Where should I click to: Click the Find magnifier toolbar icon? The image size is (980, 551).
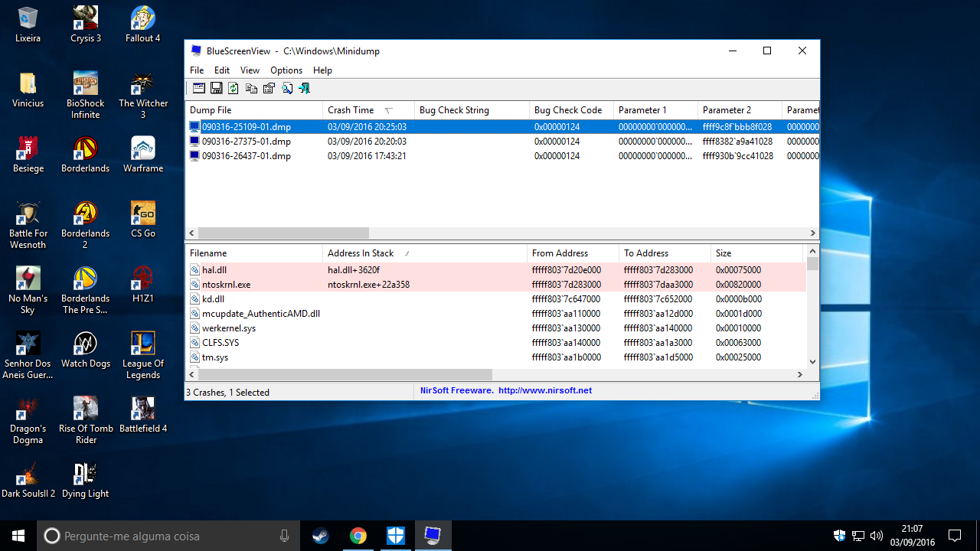(x=287, y=88)
